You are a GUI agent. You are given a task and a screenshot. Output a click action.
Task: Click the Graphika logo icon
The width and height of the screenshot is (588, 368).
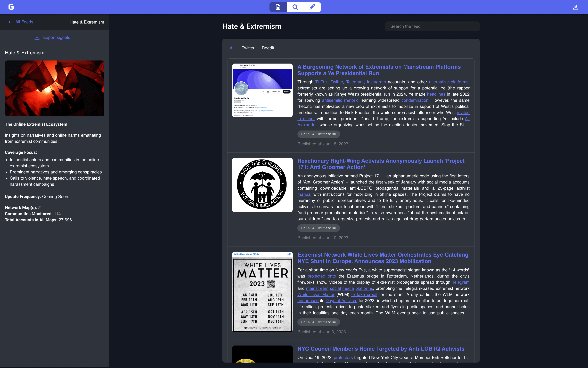click(11, 7)
